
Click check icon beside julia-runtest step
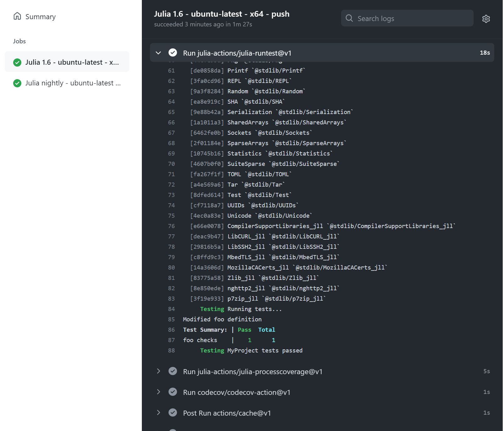tap(173, 53)
